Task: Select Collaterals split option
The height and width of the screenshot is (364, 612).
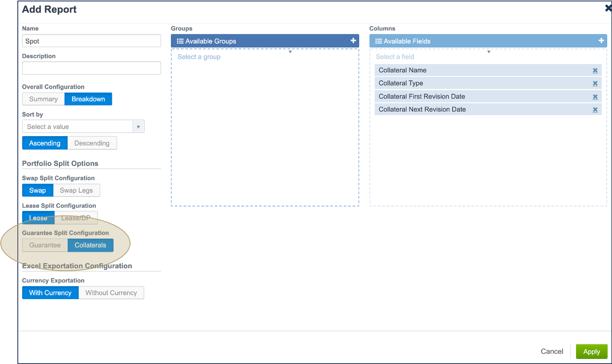Action: pyautogui.click(x=91, y=245)
